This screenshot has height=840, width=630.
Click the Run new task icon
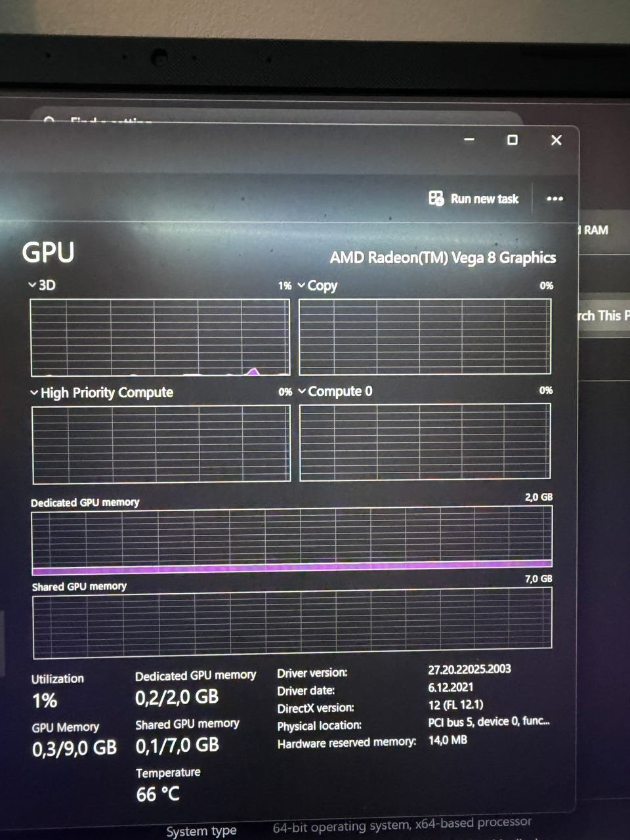(x=436, y=198)
